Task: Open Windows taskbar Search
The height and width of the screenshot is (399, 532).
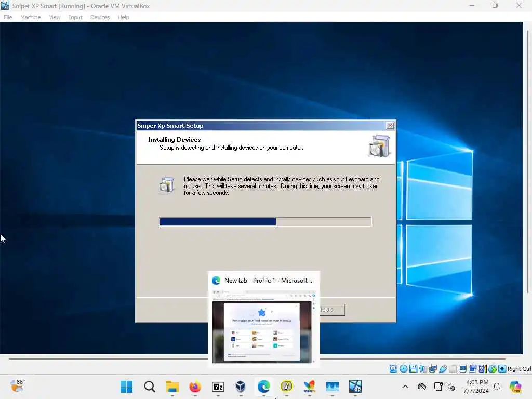Action: coord(149,387)
